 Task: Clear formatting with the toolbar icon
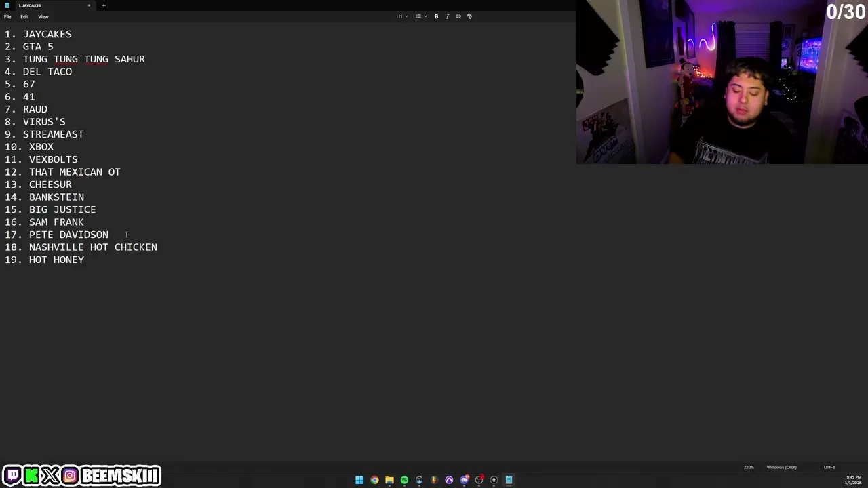point(469,16)
